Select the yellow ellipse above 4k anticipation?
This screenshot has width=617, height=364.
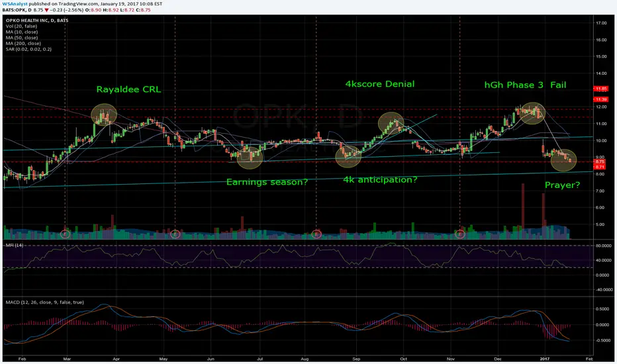[x=348, y=157]
